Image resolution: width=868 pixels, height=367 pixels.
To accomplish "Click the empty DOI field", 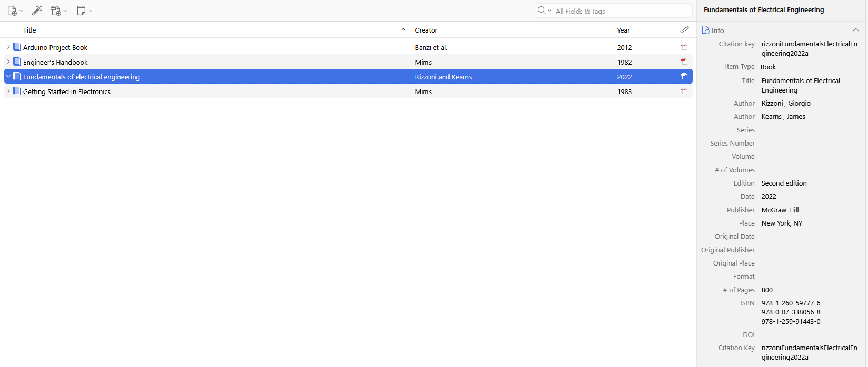I will click(810, 335).
